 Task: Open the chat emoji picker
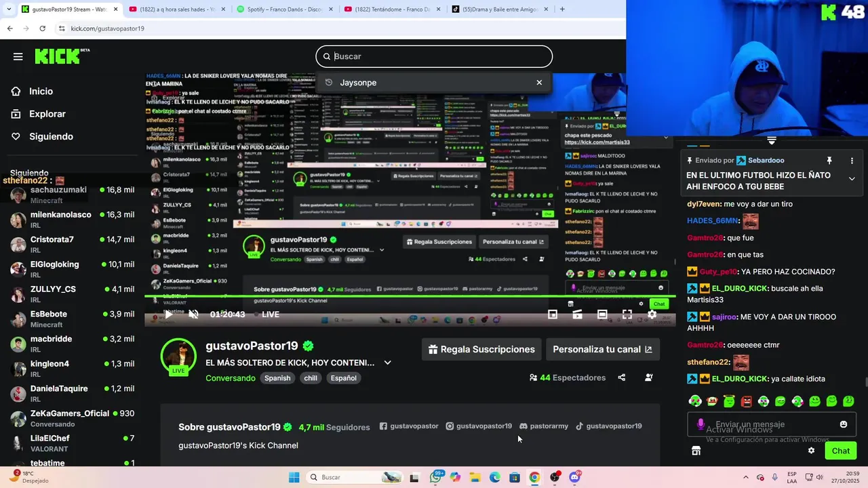[x=844, y=424]
